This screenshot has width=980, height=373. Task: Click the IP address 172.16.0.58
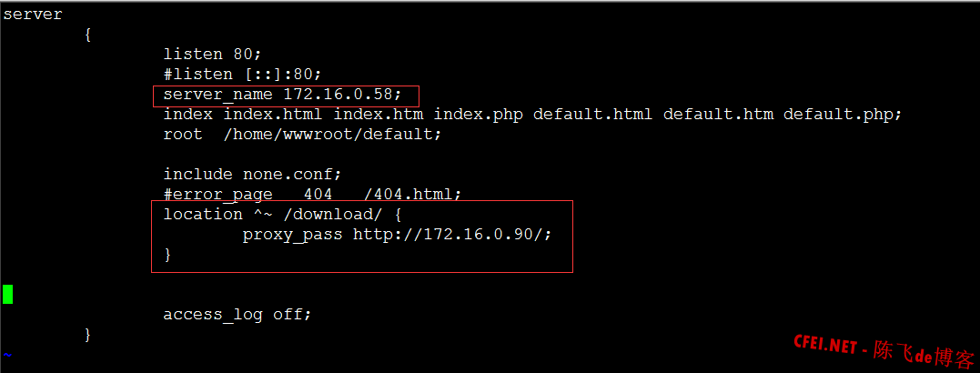point(341,95)
